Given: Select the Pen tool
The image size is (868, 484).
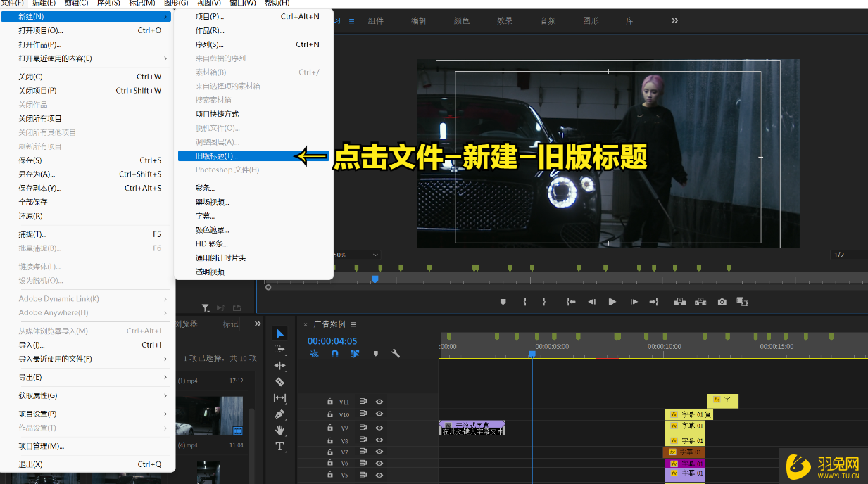Looking at the screenshot, I should click(279, 414).
